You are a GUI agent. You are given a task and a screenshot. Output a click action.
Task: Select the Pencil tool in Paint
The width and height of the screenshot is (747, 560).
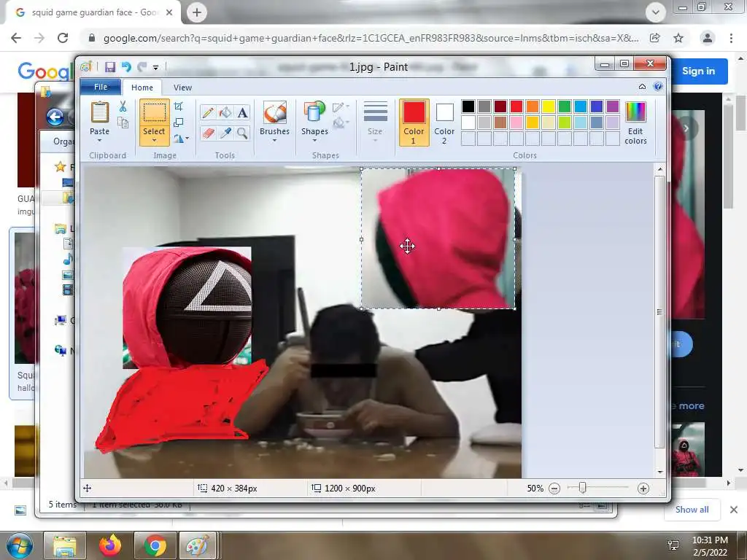tap(208, 112)
